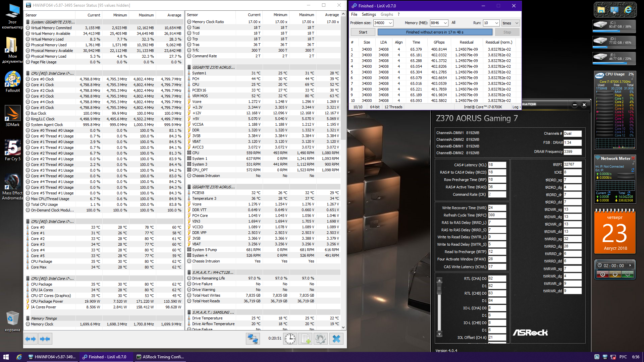This screenshot has height=362, width=644.
Task: Open the Problem size dropdown in LinX
Action: pyautogui.click(x=390, y=23)
